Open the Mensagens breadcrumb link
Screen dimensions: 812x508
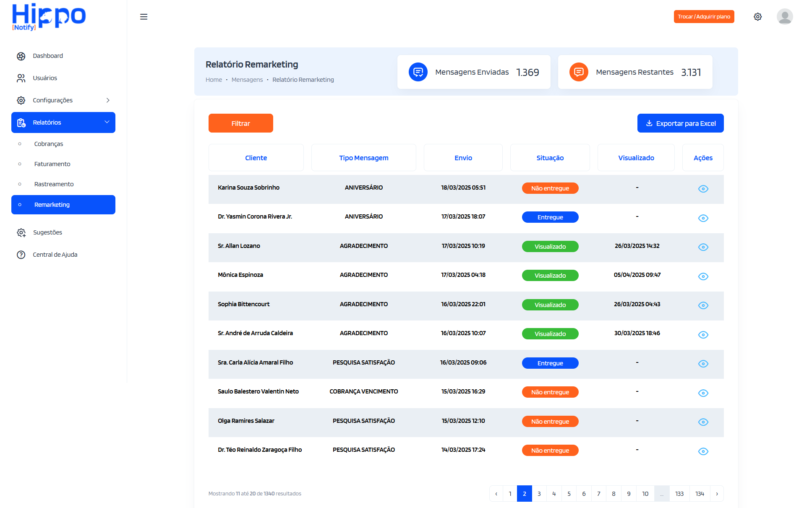point(247,79)
